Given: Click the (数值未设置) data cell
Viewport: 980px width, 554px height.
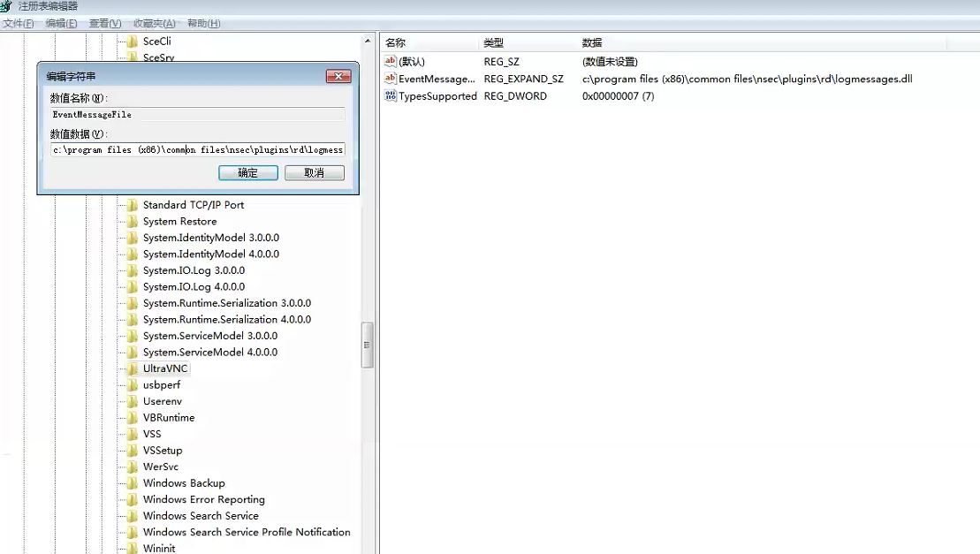Looking at the screenshot, I should [610, 61].
